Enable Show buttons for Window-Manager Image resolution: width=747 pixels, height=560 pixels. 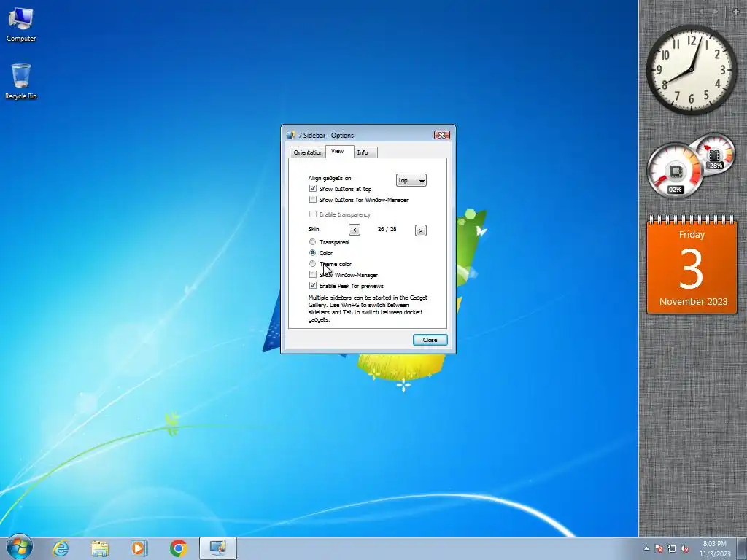[x=312, y=200]
